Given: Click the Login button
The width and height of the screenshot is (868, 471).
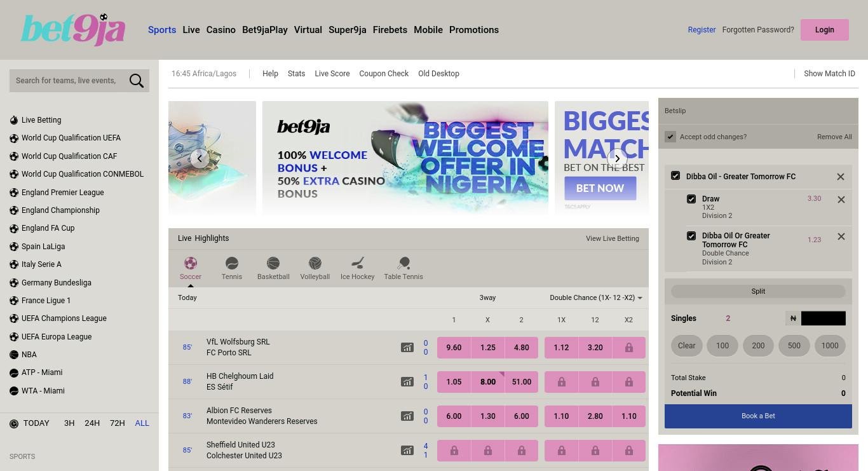Looking at the screenshot, I should click(825, 30).
